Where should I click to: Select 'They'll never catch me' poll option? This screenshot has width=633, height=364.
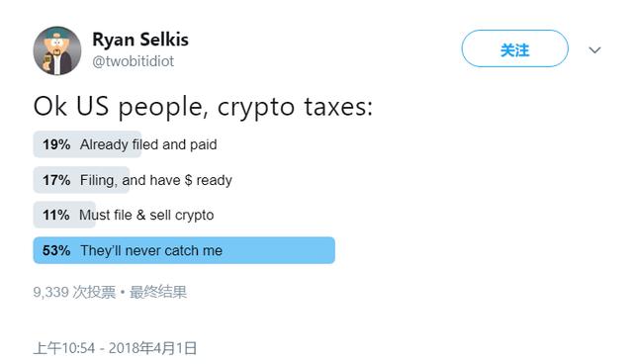pyautogui.click(x=151, y=250)
